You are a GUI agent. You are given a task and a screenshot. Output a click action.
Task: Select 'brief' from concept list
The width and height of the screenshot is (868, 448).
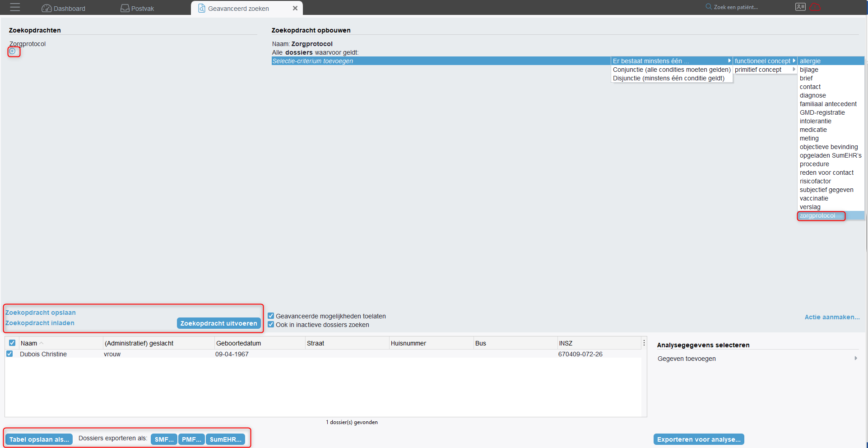click(831, 78)
